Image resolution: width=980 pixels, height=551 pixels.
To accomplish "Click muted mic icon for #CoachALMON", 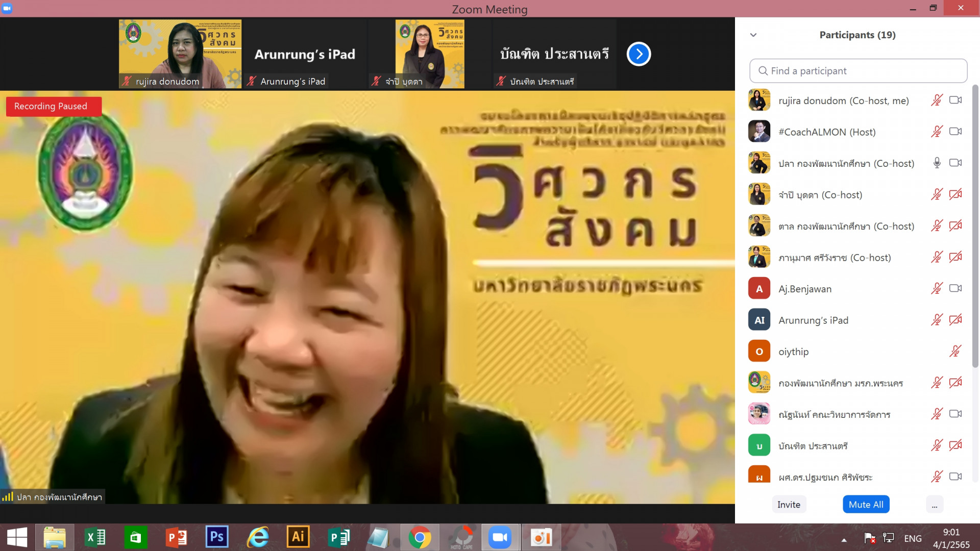I will click(x=937, y=132).
